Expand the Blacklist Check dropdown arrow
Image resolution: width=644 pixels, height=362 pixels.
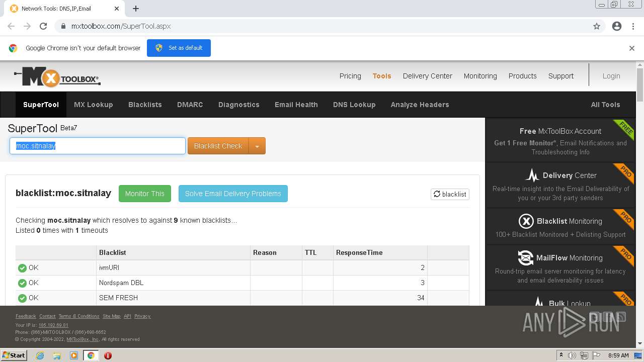(x=257, y=146)
